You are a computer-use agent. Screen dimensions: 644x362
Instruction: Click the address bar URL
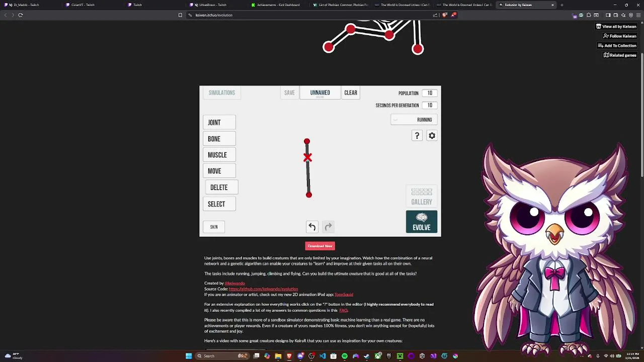pos(214,15)
